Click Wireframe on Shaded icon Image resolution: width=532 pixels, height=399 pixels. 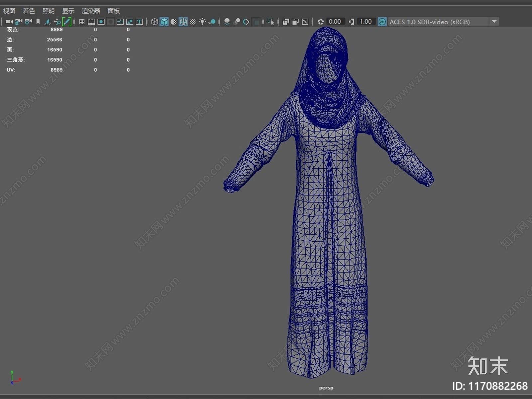(x=183, y=22)
